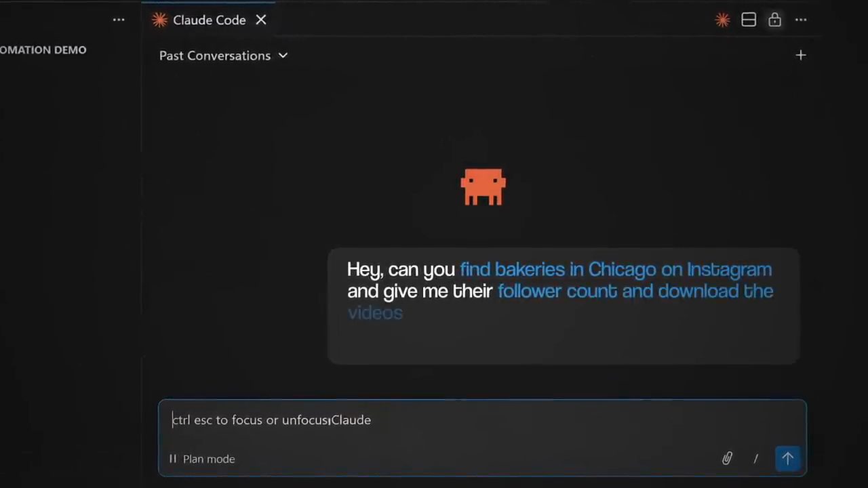Open slash commands with the slash icon

[x=755, y=459]
